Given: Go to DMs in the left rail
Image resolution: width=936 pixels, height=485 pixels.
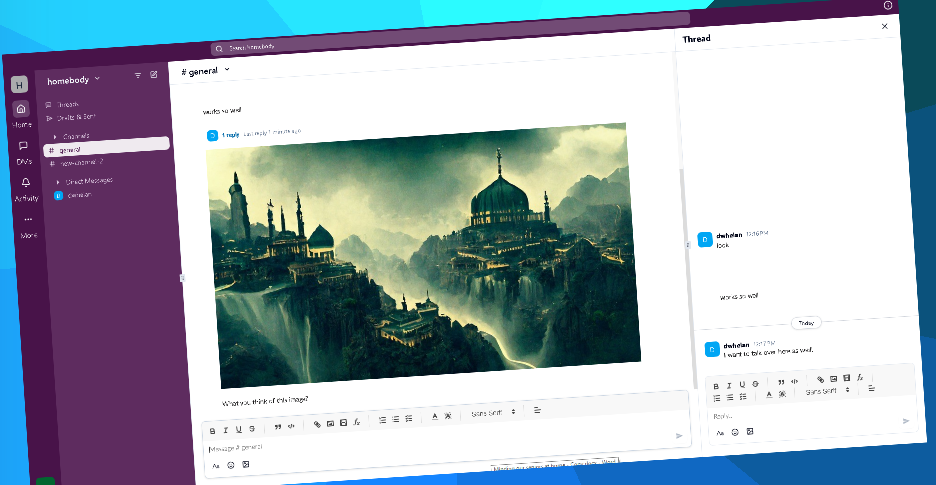Looking at the screenshot, I should point(23,150).
